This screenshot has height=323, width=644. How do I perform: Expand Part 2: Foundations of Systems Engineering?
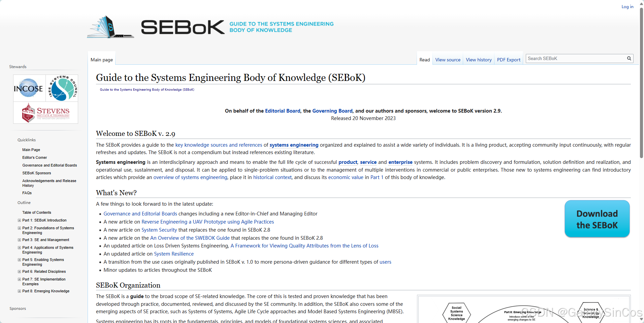tap(19, 228)
